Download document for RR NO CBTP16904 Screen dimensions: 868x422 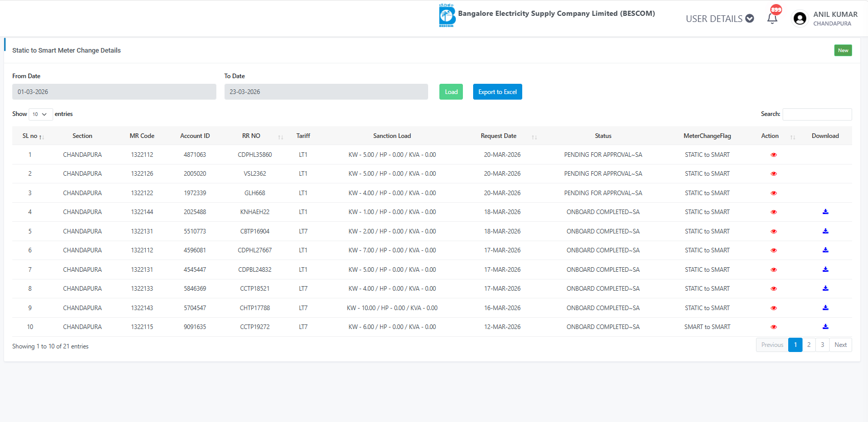pyautogui.click(x=825, y=231)
